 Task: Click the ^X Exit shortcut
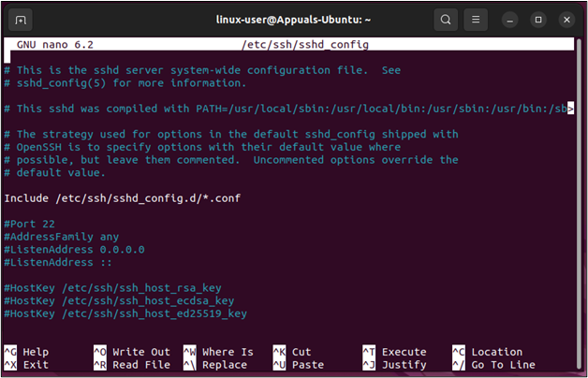pos(28,365)
